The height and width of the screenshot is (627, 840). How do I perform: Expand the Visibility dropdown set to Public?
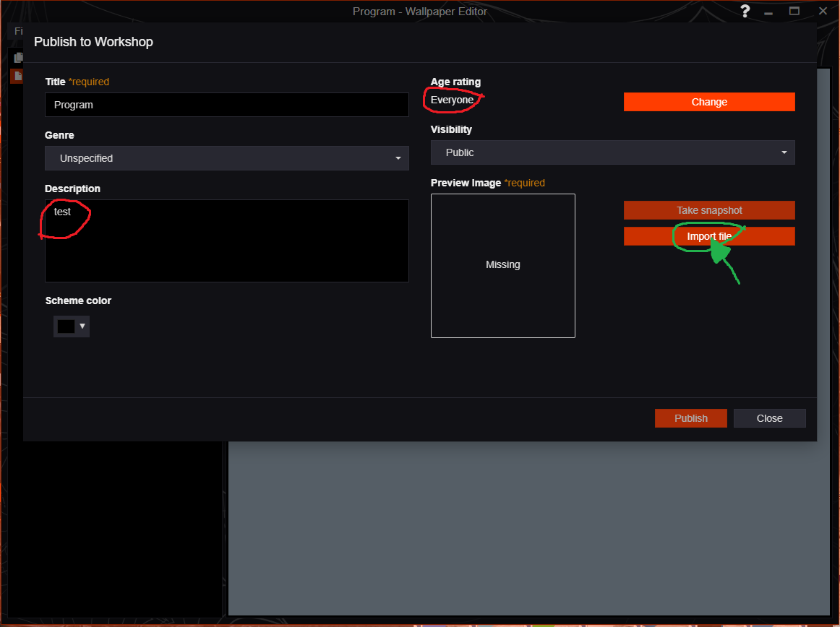tap(612, 152)
